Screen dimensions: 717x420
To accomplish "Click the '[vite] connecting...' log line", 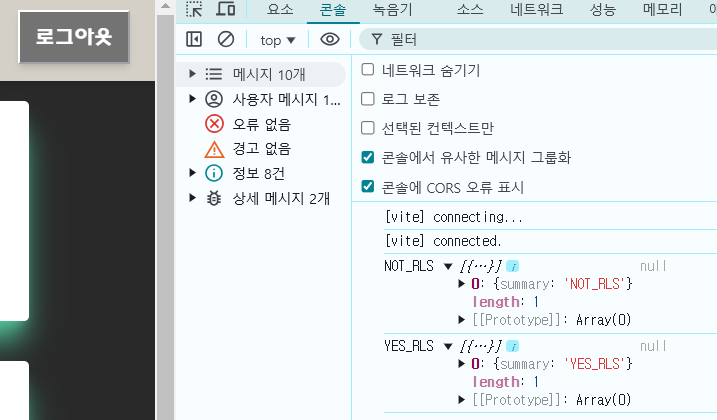I will (x=454, y=217).
